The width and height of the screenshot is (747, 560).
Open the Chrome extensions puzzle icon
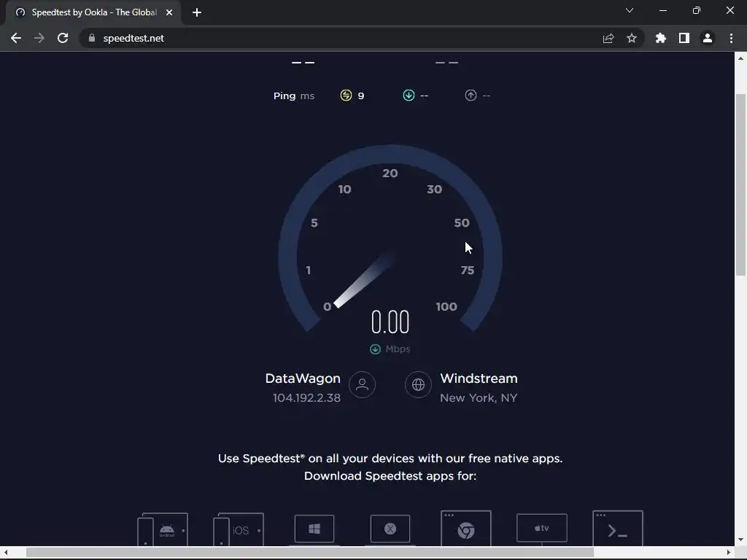tap(661, 38)
